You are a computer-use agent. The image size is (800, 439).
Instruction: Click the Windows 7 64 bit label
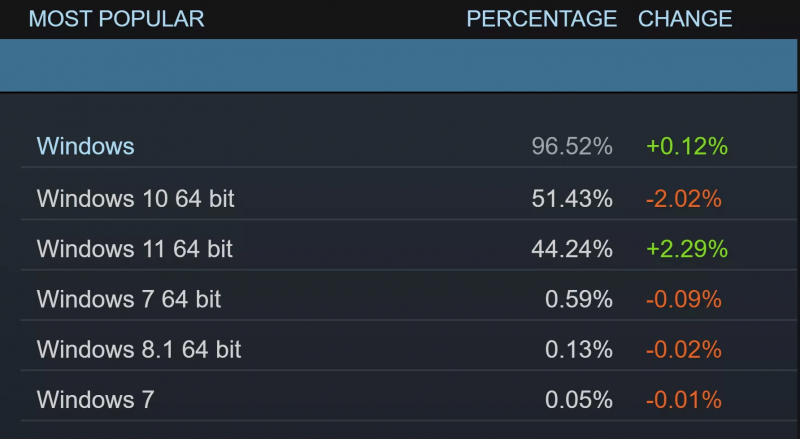[x=128, y=299]
